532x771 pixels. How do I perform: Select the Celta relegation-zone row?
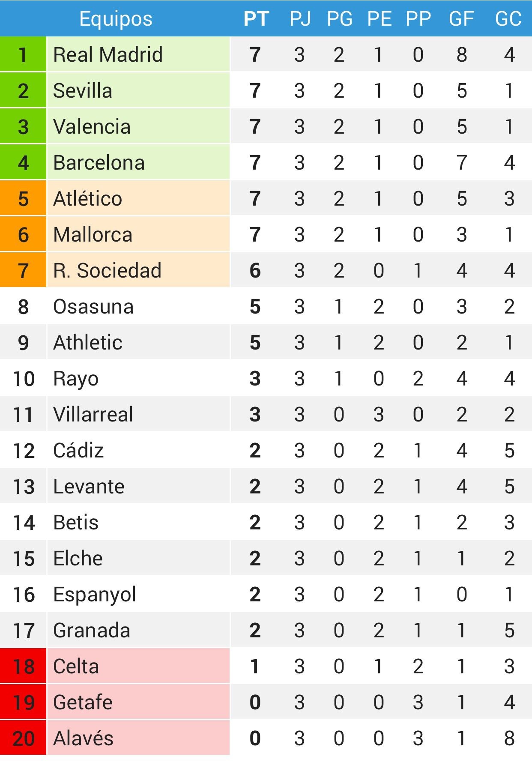pos(266,666)
